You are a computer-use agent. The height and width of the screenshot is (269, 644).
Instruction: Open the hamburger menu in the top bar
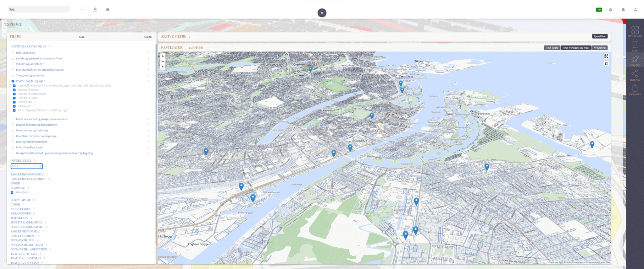click(x=83, y=9)
